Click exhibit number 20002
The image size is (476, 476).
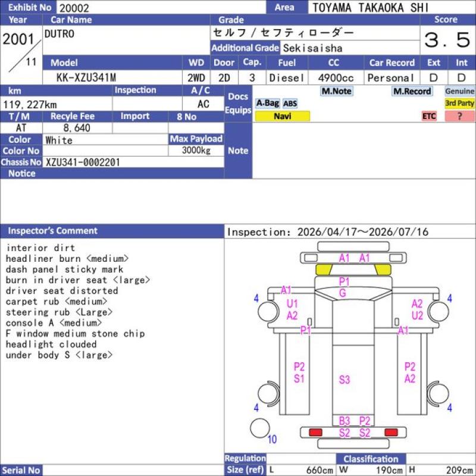coord(74,8)
